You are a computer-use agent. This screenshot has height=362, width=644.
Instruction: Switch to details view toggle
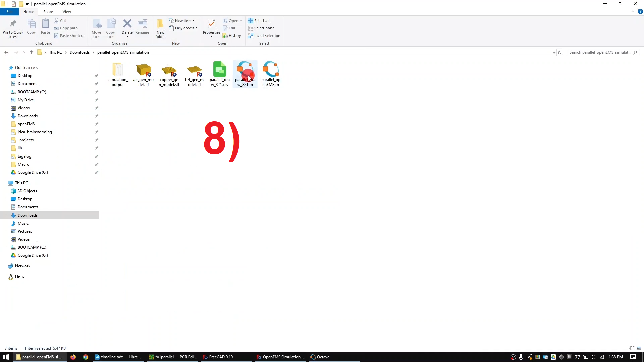(631, 348)
